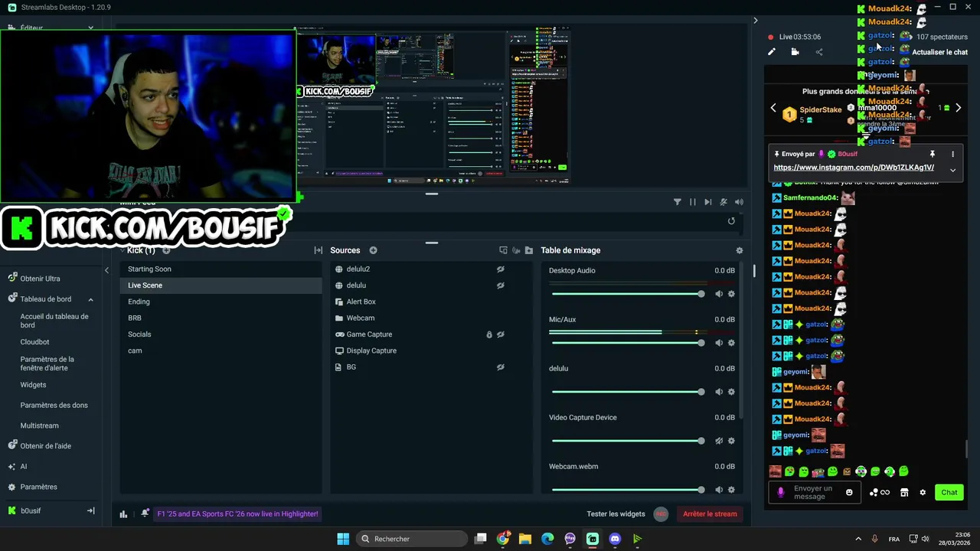Skip to the next Mini Feed alert
Viewport: 980px width, 551px height.
point(708,202)
